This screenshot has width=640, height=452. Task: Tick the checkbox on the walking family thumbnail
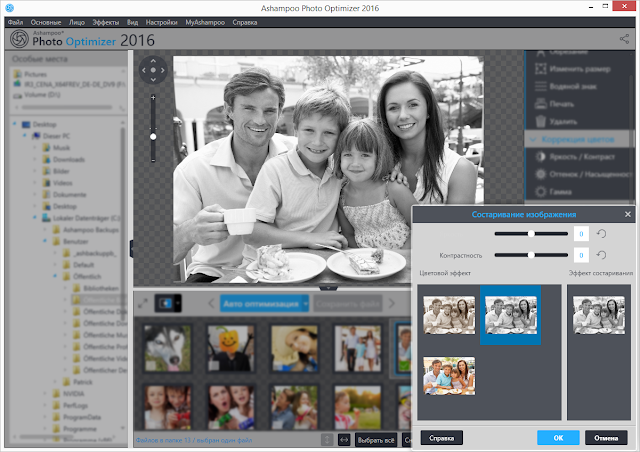tap(338, 368)
